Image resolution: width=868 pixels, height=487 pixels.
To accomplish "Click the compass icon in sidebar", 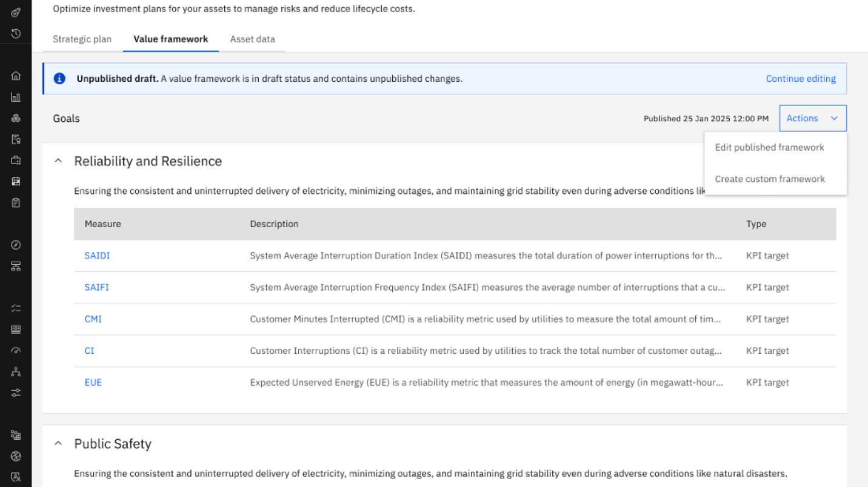I will tap(16, 245).
